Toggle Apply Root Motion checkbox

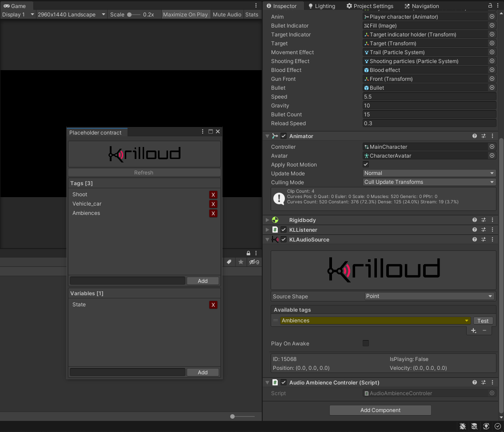366,164
